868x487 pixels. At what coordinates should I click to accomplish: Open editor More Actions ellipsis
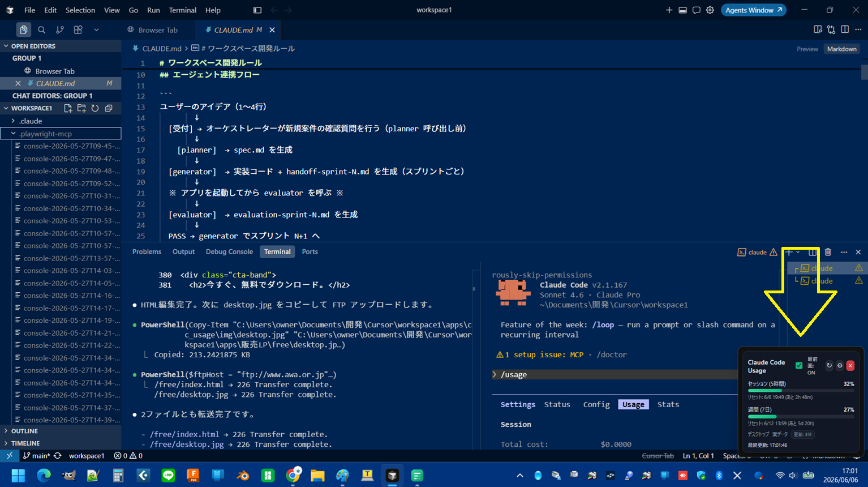pos(858,29)
